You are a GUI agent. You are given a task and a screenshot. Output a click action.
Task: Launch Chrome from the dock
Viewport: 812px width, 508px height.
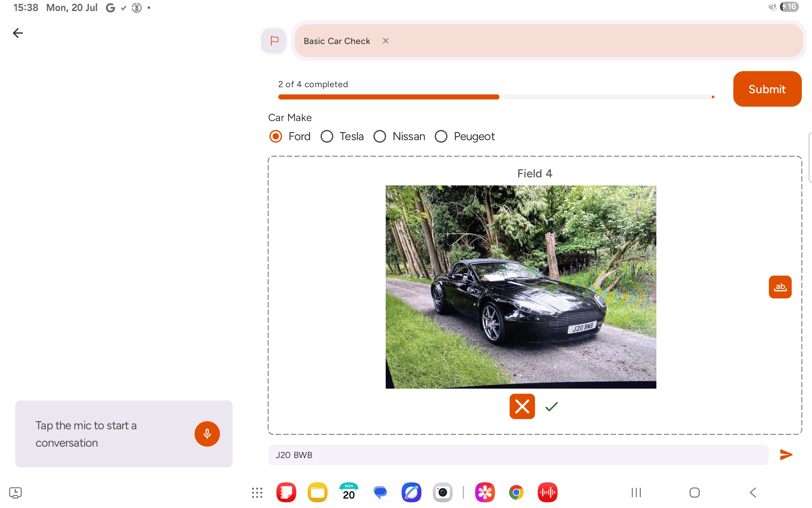tap(516, 492)
